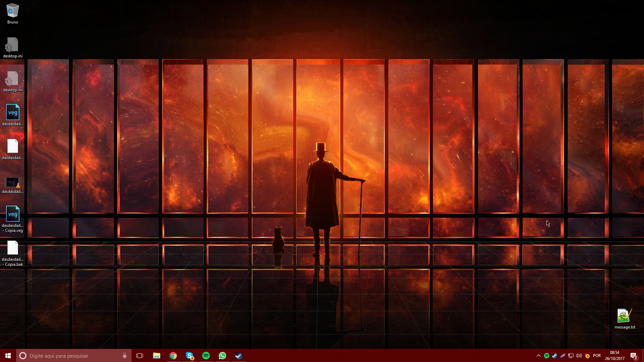Open Google Chrome from the taskbar
The width and height of the screenshot is (644, 362).
[x=173, y=356]
